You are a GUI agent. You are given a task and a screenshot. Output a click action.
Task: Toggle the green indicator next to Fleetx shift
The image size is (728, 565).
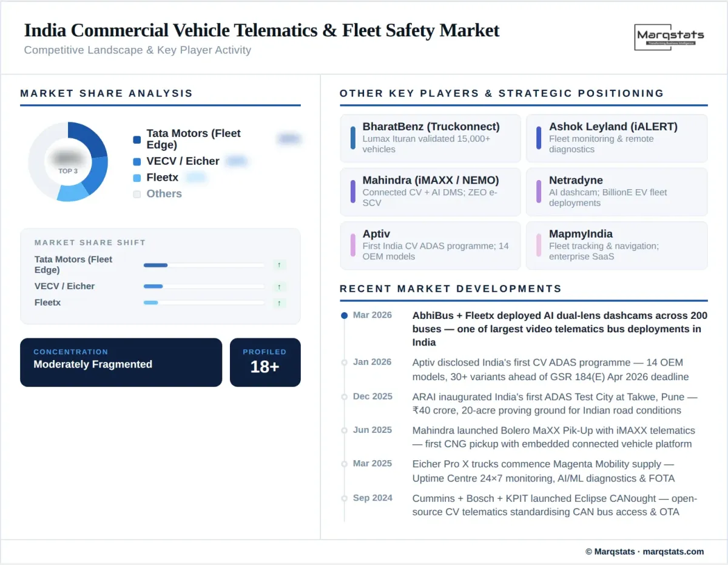[279, 303]
